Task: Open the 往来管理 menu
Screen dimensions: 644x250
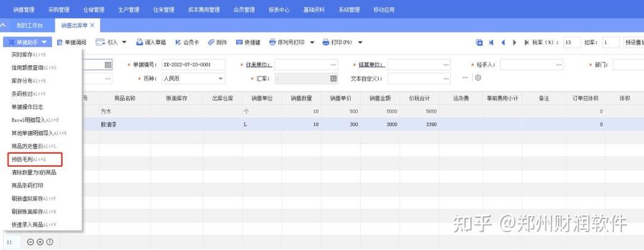Action: click(163, 9)
